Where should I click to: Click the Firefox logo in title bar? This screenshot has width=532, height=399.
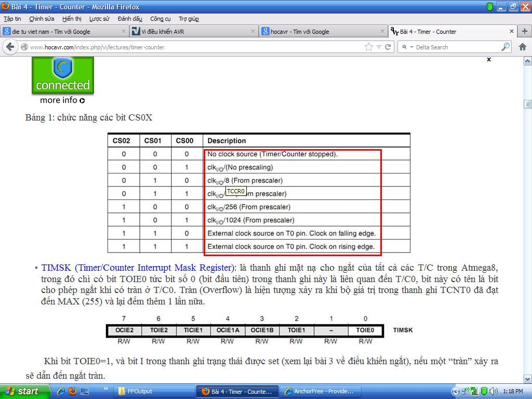pyautogui.click(x=5, y=6)
